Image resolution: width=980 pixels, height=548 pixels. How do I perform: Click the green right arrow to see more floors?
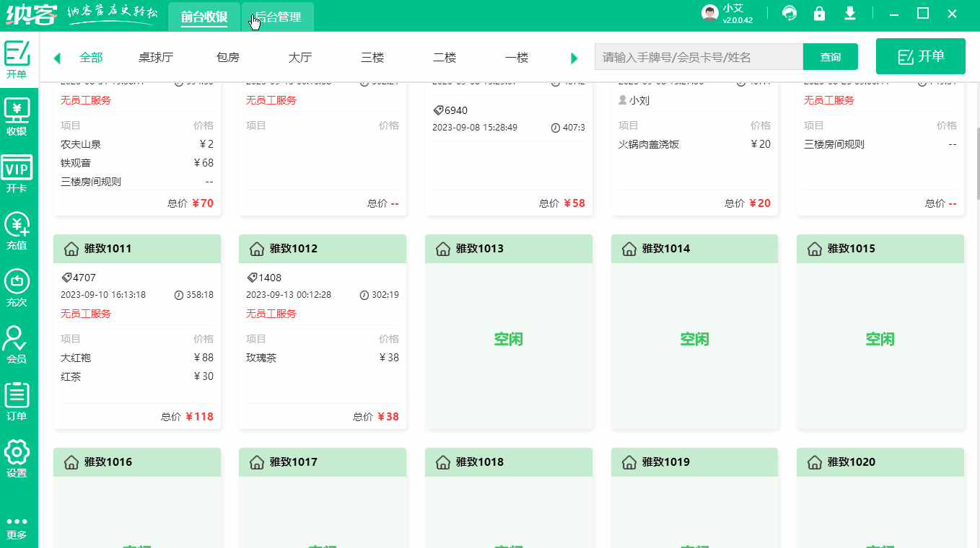[574, 57]
